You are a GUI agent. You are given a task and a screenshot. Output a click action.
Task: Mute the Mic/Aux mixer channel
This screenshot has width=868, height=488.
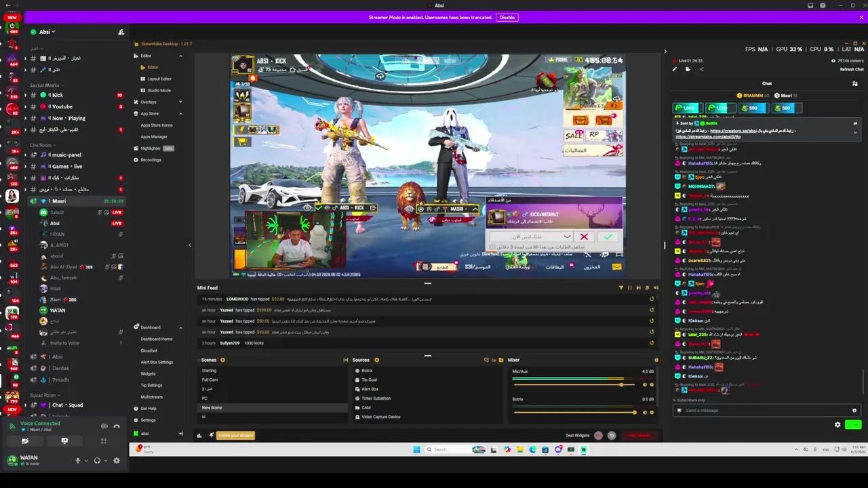pyautogui.click(x=644, y=385)
